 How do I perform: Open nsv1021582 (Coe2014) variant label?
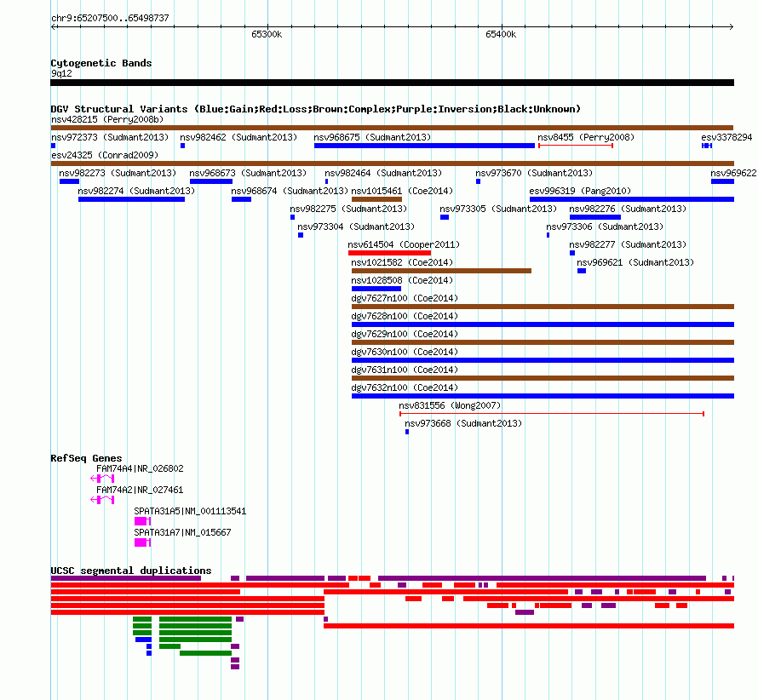[402, 262]
